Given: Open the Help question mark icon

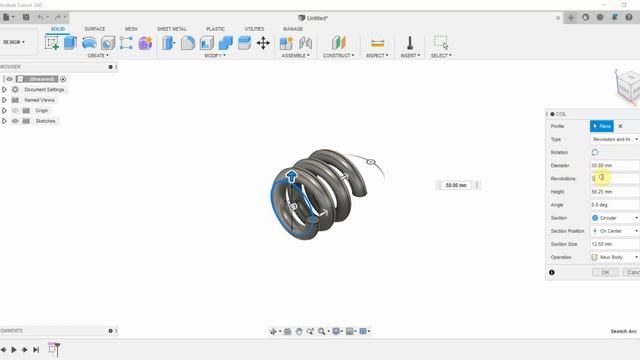Looking at the screenshot, I should pyautogui.click(x=629, y=18).
